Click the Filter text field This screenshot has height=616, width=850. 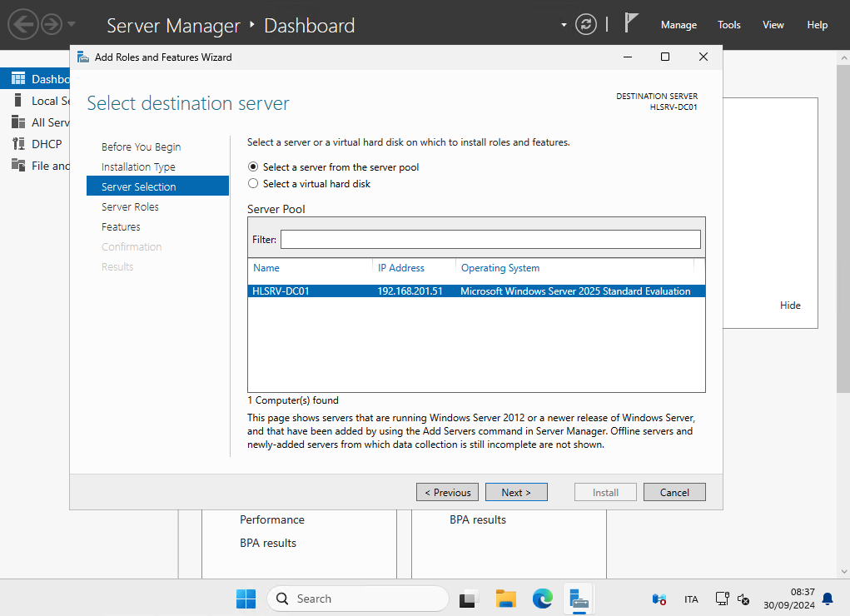click(490, 240)
